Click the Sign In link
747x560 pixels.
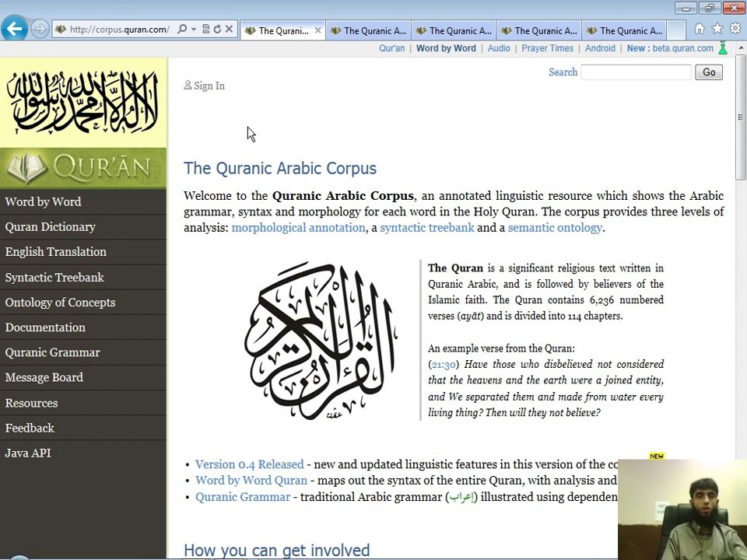click(x=209, y=86)
